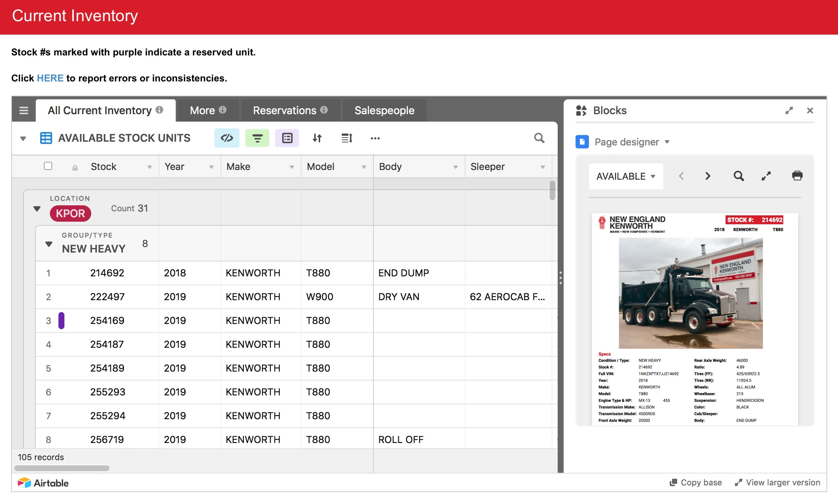Click the KPOR location tag
This screenshot has width=838, height=504.
[70, 213]
